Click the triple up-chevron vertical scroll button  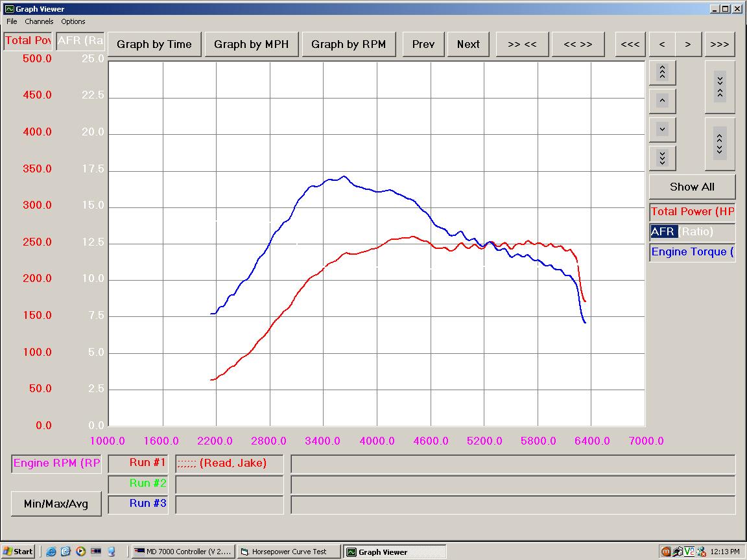click(662, 73)
